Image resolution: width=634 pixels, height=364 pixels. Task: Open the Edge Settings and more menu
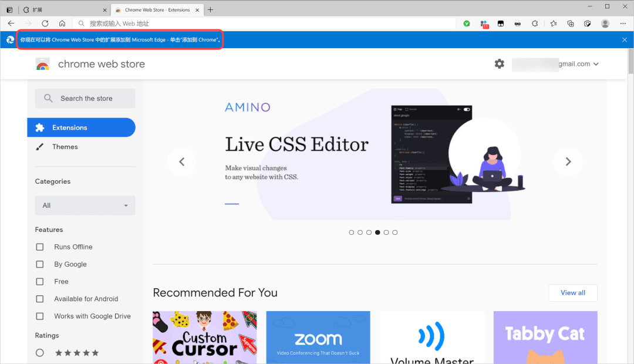point(623,23)
